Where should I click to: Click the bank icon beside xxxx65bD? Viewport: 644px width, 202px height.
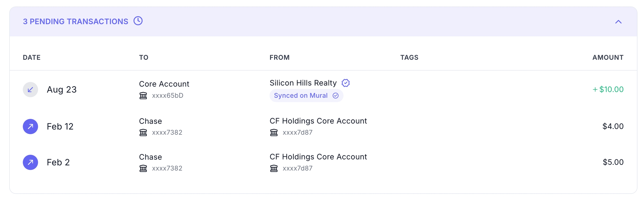click(x=143, y=96)
